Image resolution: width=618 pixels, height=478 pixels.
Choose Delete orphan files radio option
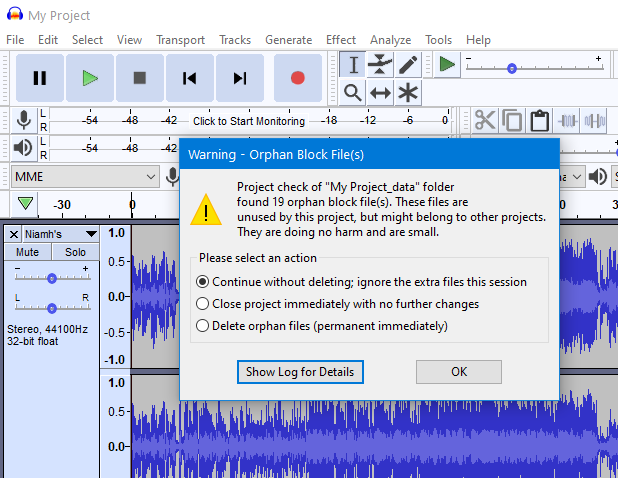click(322, 326)
